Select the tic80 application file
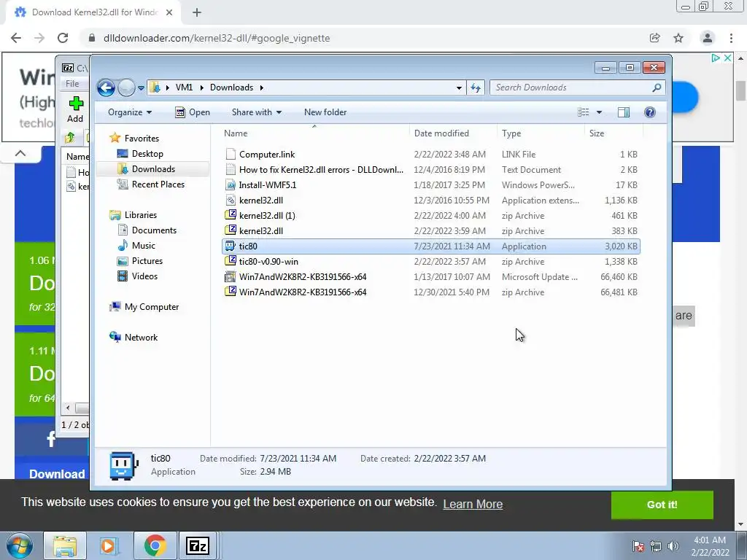 pyautogui.click(x=430, y=246)
